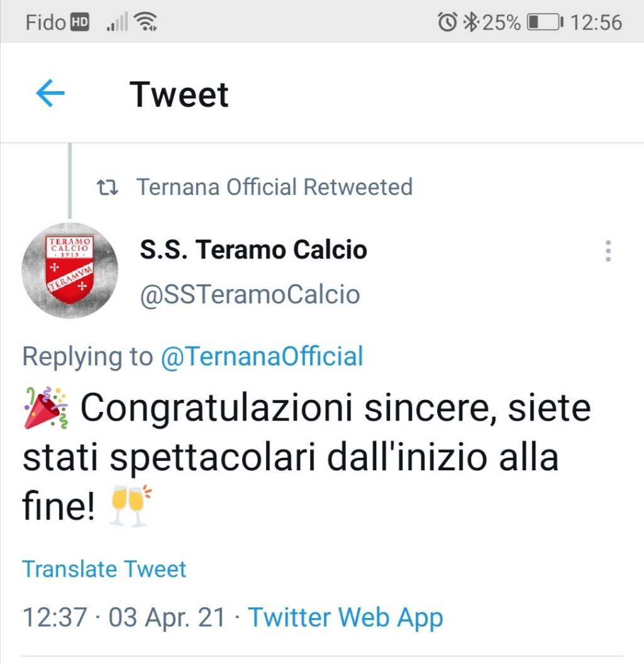Tap Ternana Official Retweeted label
644x664 pixels.
coord(275,187)
